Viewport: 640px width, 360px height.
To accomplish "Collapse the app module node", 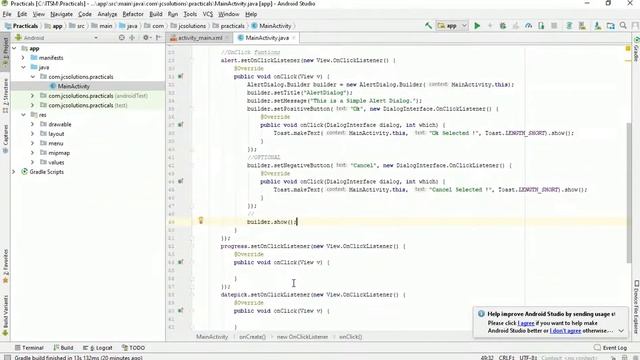I will 14,48.
